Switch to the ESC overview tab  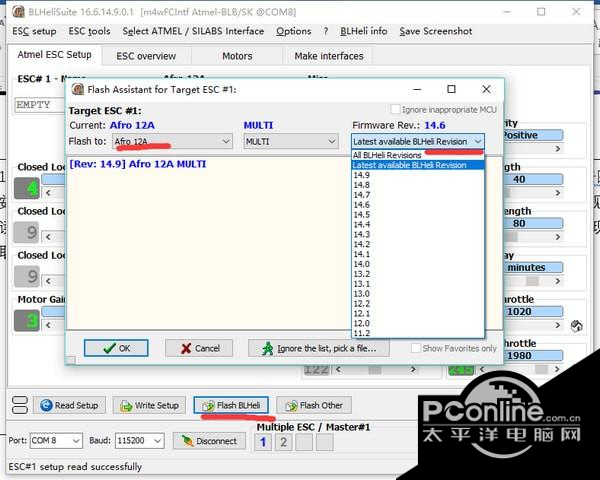(146, 56)
